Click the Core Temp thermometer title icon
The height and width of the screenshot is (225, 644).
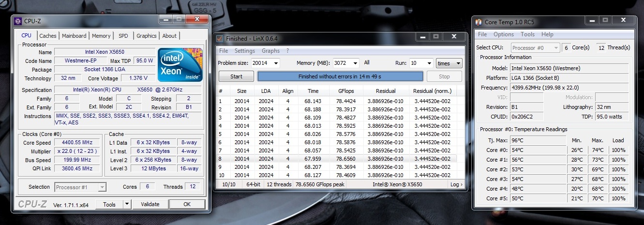coord(479,22)
